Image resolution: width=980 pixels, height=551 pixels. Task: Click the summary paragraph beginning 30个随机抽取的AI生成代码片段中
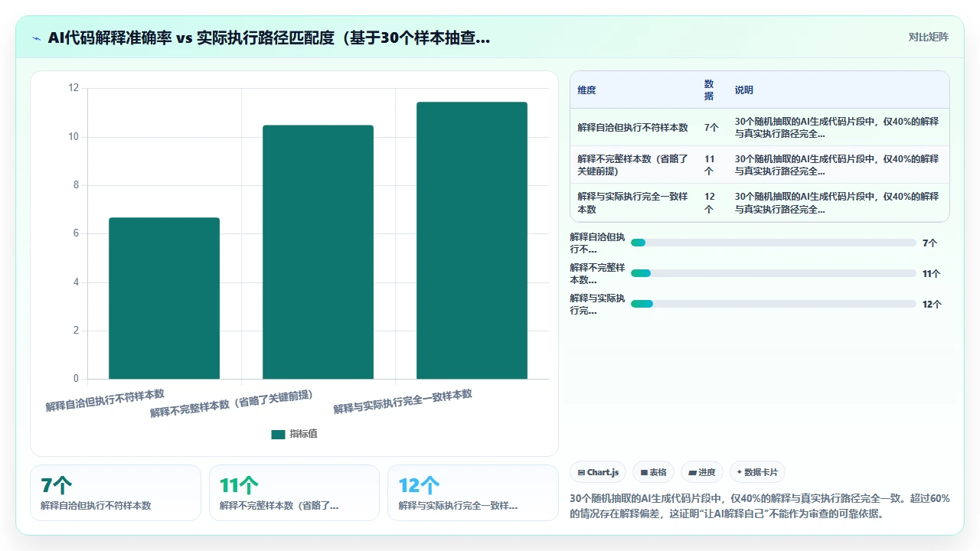click(760, 506)
